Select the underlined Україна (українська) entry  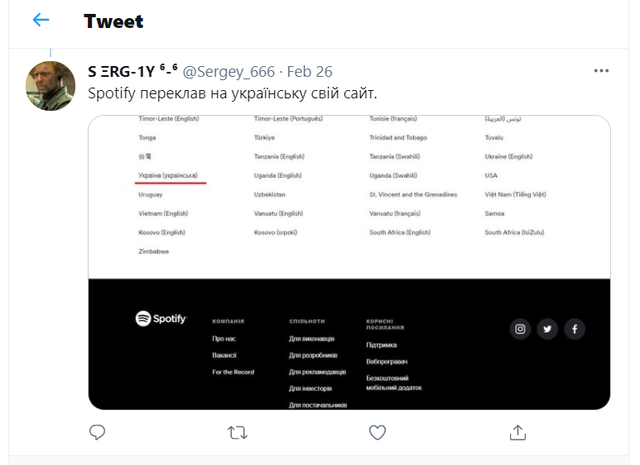[x=172, y=175]
